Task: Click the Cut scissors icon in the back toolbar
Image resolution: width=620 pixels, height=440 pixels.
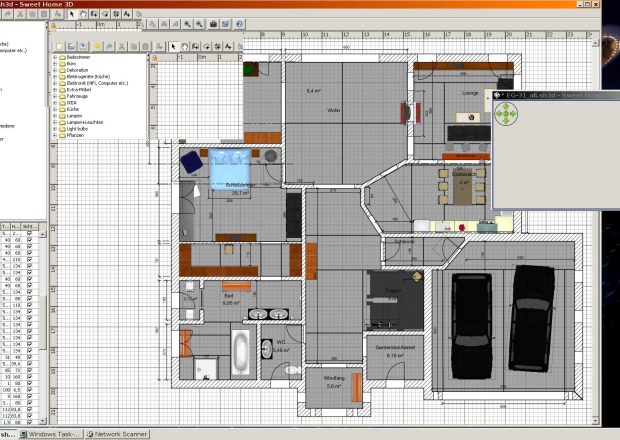Action: (20, 14)
